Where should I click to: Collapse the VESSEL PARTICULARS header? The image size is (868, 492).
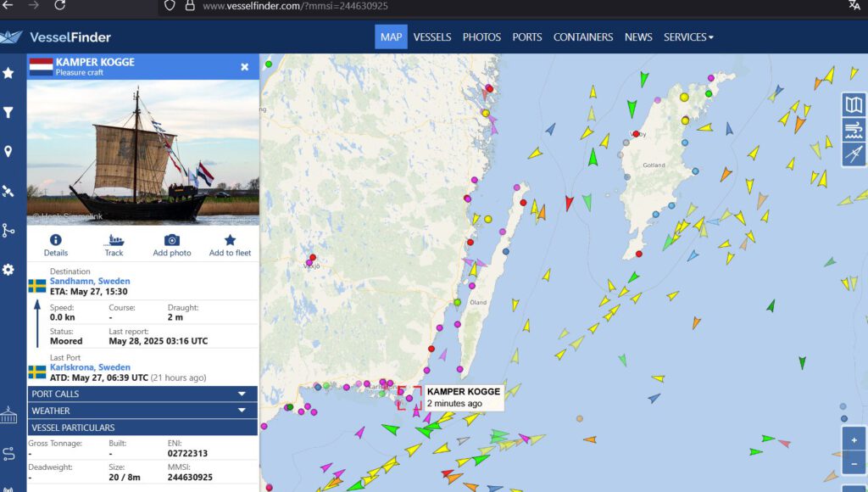click(x=142, y=428)
